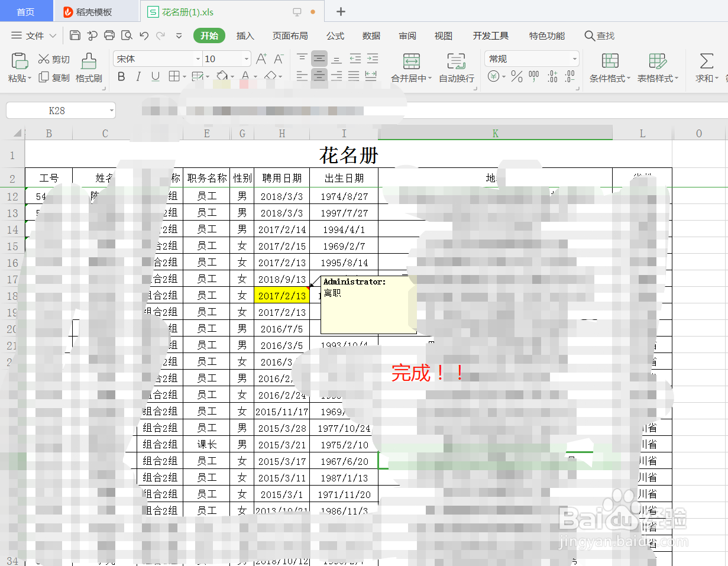Align text to top of cell
The image size is (728, 566).
pos(302,59)
